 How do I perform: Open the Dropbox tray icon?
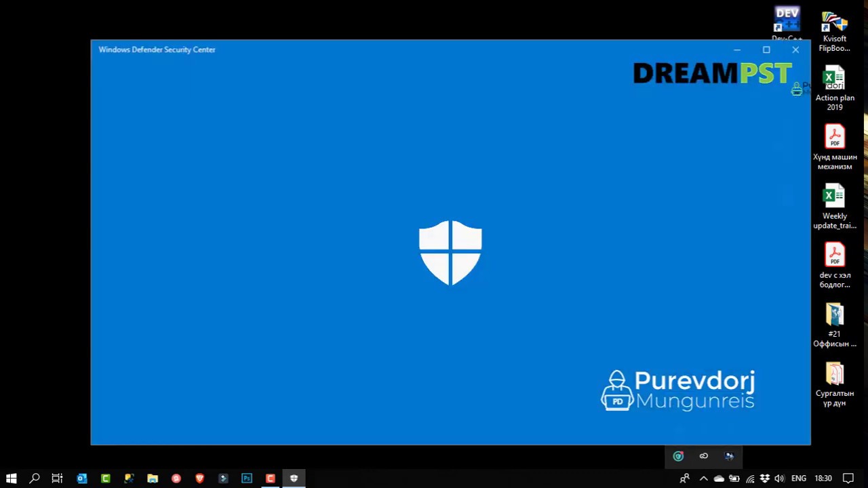click(x=765, y=479)
